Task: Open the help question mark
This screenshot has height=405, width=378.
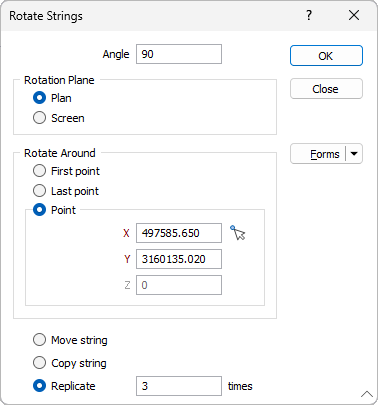Action: [309, 15]
